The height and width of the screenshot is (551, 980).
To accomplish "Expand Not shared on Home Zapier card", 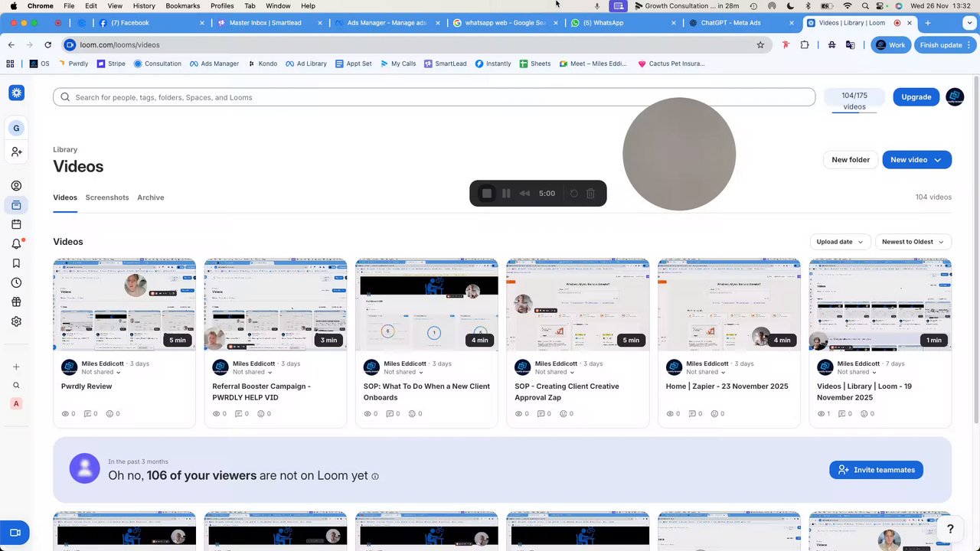I will [x=706, y=372].
